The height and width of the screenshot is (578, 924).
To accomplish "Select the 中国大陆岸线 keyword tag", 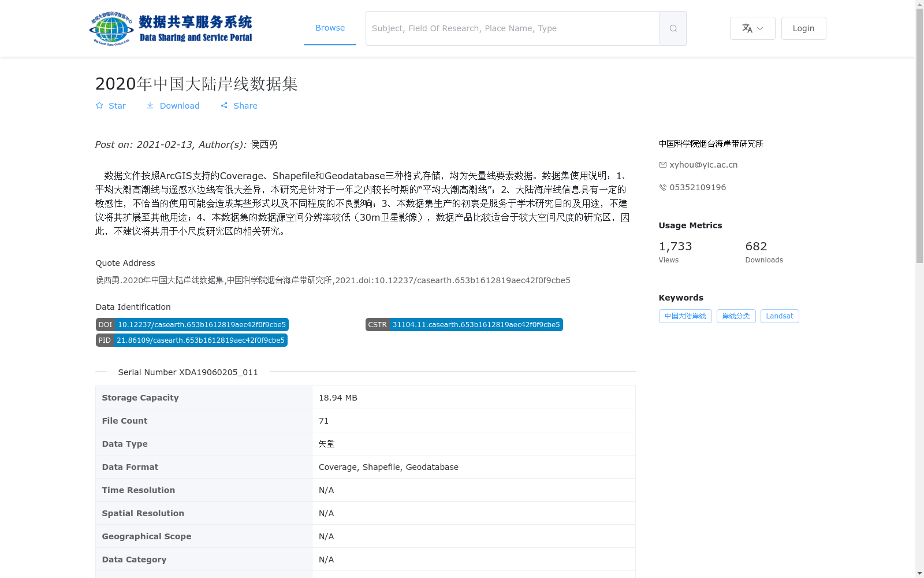I will coord(685,316).
